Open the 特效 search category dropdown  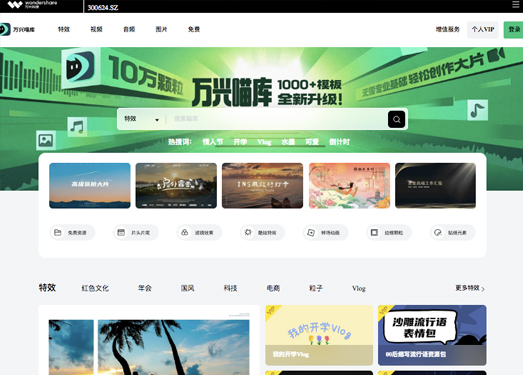(141, 119)
